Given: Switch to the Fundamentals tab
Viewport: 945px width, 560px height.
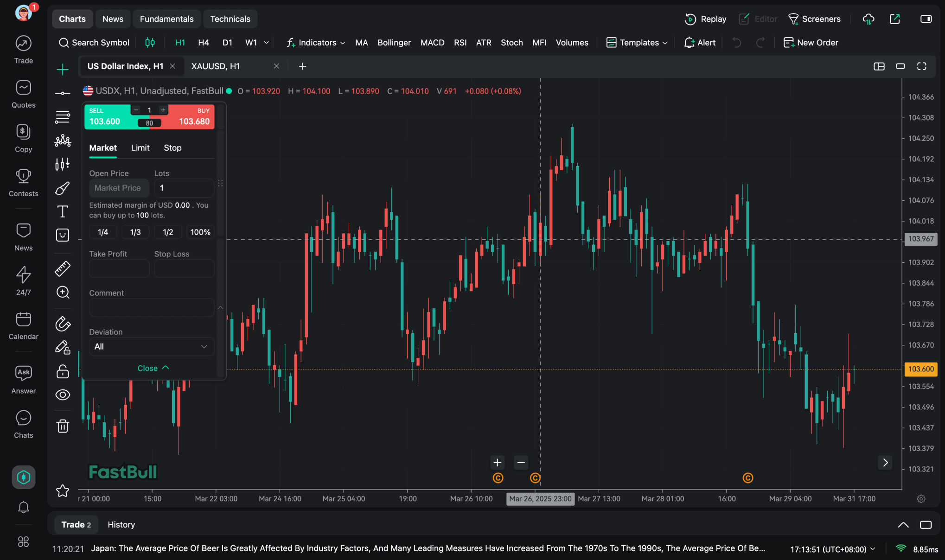Looking at the screenshot, I should point(166,19).
